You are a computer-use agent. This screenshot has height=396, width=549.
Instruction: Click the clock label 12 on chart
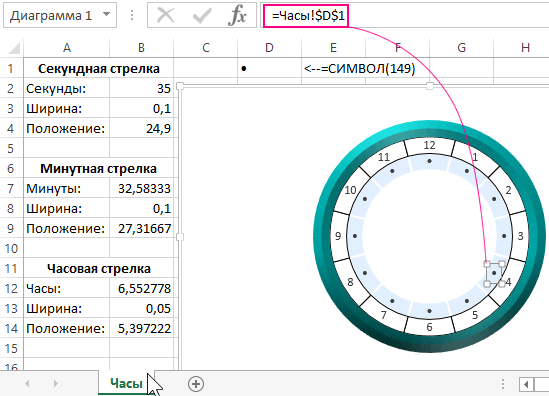[429, 145]
